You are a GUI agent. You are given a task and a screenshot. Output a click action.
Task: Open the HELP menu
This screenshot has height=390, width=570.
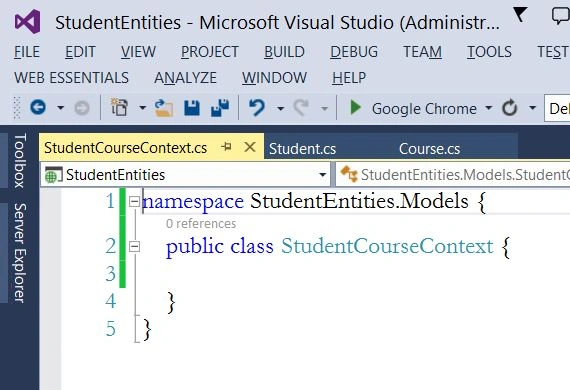(x=349, y=78)
